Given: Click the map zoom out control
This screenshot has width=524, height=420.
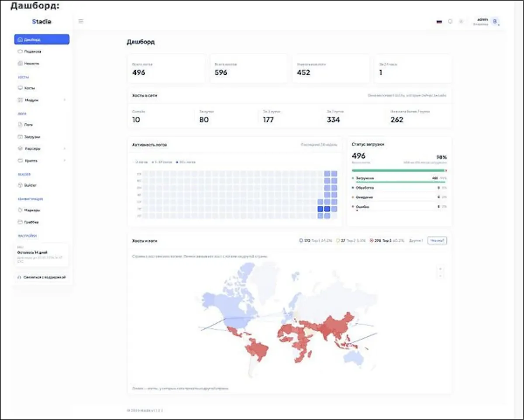Looking at the screenshot, I should (x=441, y=275).
